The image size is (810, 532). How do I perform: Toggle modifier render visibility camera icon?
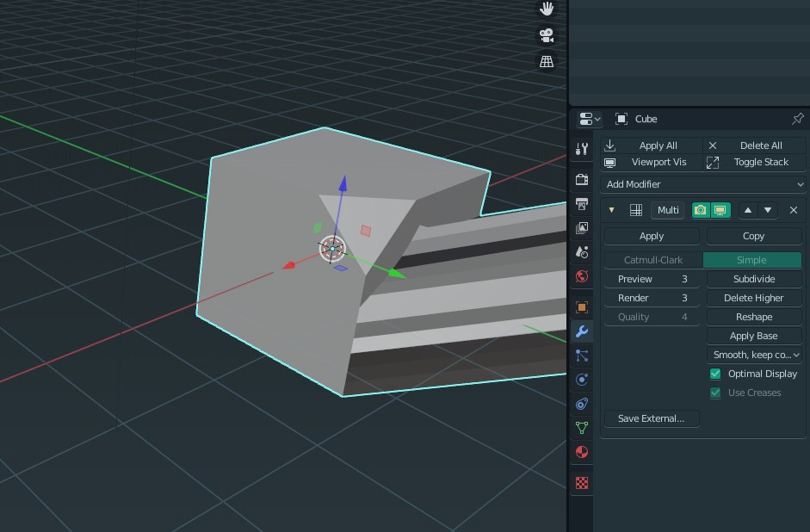(701, 210)
